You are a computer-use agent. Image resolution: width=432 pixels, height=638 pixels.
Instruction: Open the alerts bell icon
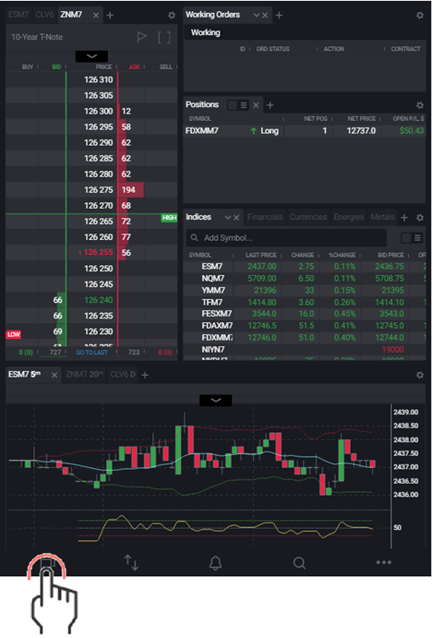click(215, 563)
